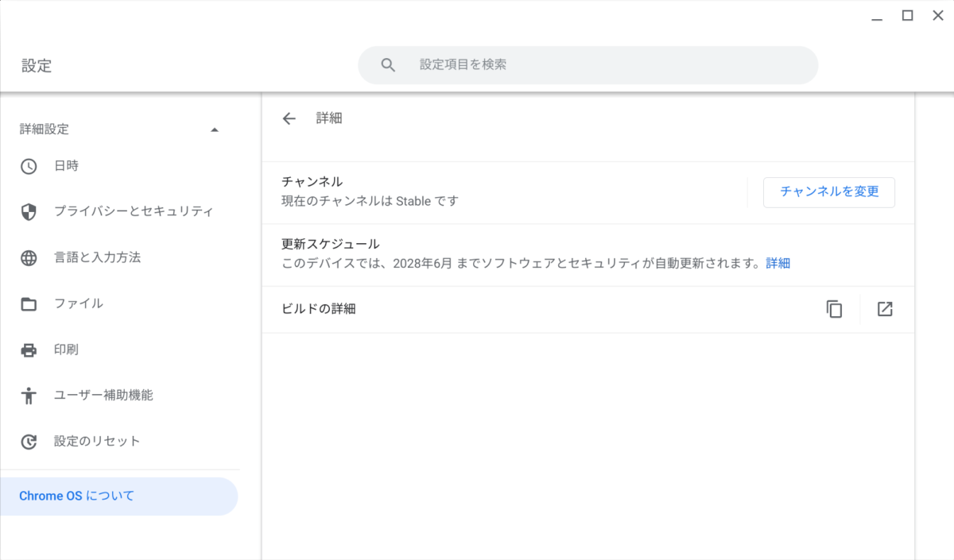Focus the 設定項目を検索 search field

(588, 65)
